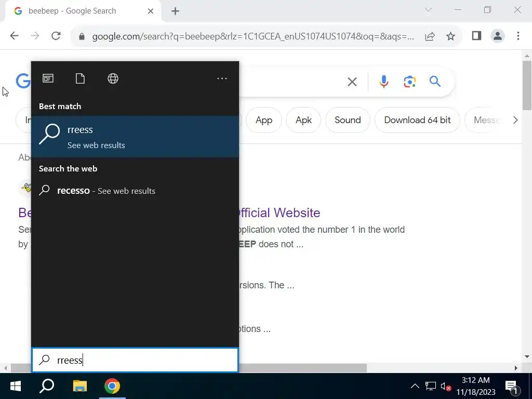
Task: Show hidden system tray icons
Action: [415, 386]
